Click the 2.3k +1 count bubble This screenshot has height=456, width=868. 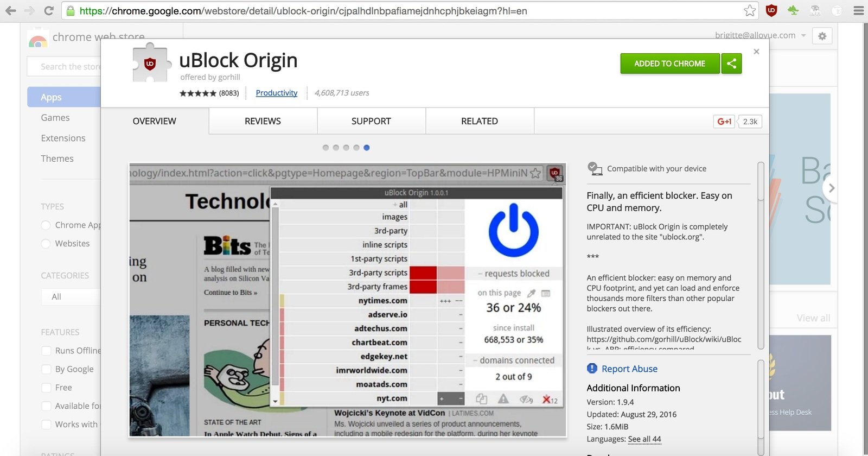click(x=750, y=122)
